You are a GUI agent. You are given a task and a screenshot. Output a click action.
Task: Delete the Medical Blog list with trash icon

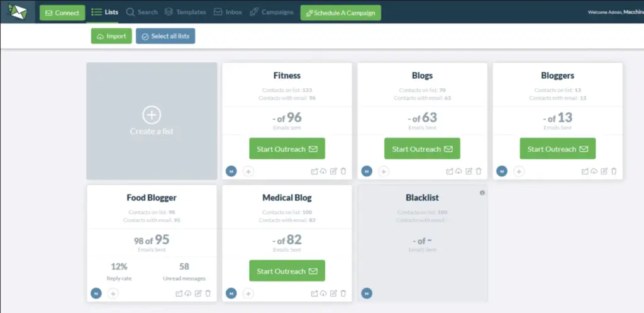point(343,293)
